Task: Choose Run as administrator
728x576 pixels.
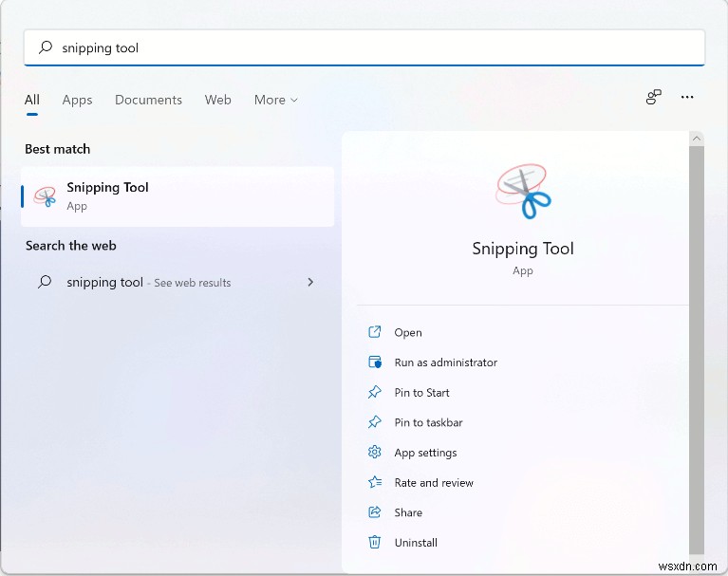Action: click(x=446, y=362)
